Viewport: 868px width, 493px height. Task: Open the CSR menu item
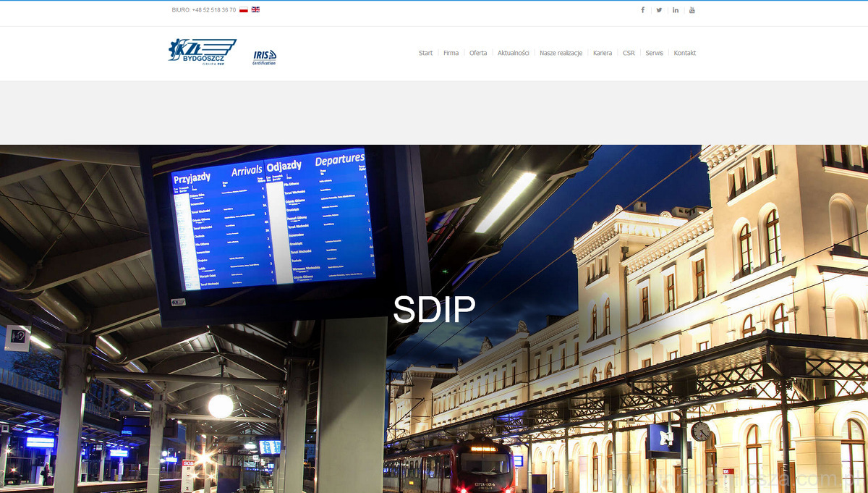[629, 53]
